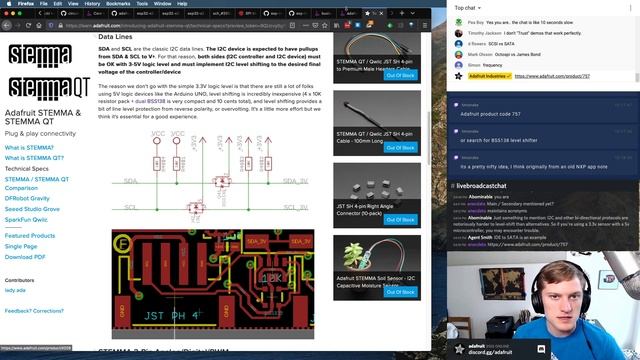The height and width of the screenshot is (360, 640).
Task: Open the SparkFun Qwiic link
Action: pos(26,220)
